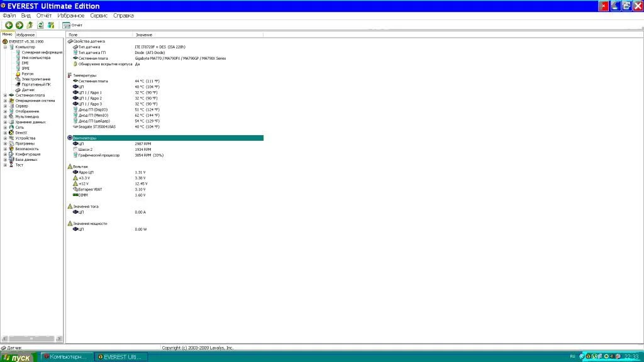Expand the Сеть tree node
Viewport: 644px width, 362px height.
[x=5, y=127]
